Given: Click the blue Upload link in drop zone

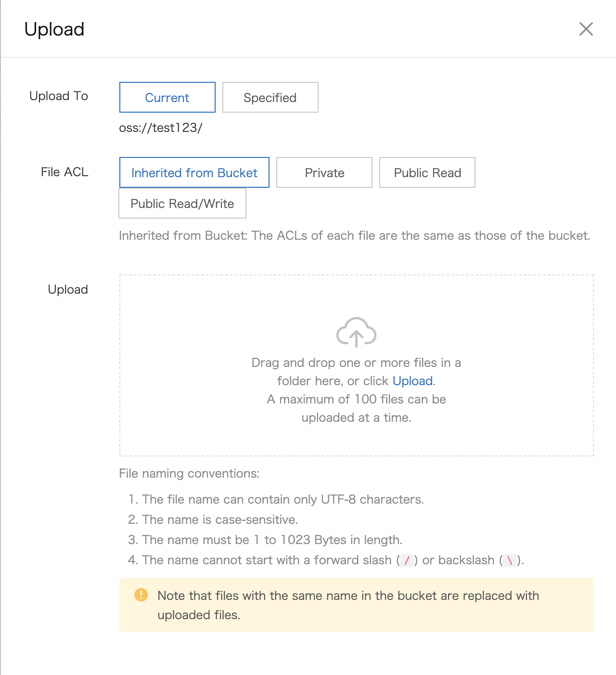Looking at the screenshot, I should [412, 381].
